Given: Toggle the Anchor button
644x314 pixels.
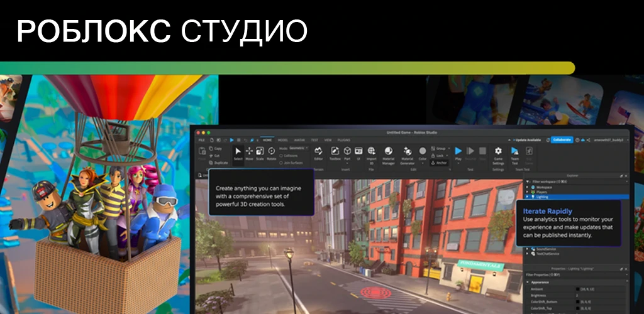Looking at the screenshot, I should [x=439, y=163].
